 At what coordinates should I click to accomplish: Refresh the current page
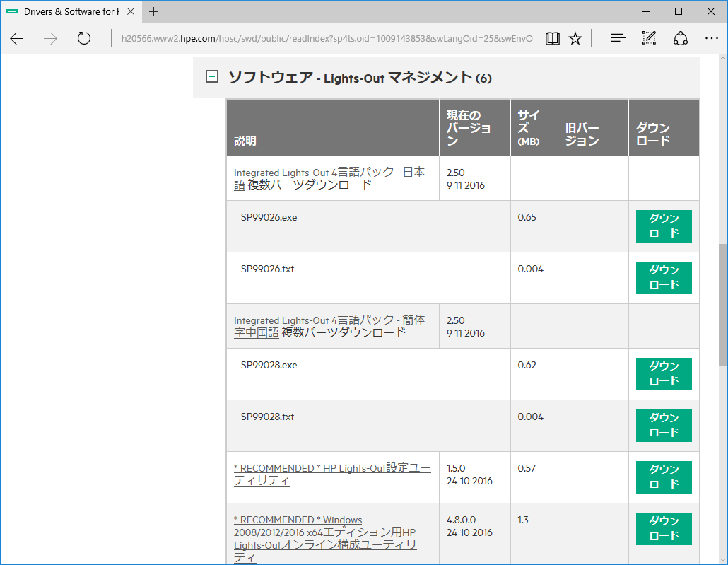pyautogui.click(x=84, y=38)
